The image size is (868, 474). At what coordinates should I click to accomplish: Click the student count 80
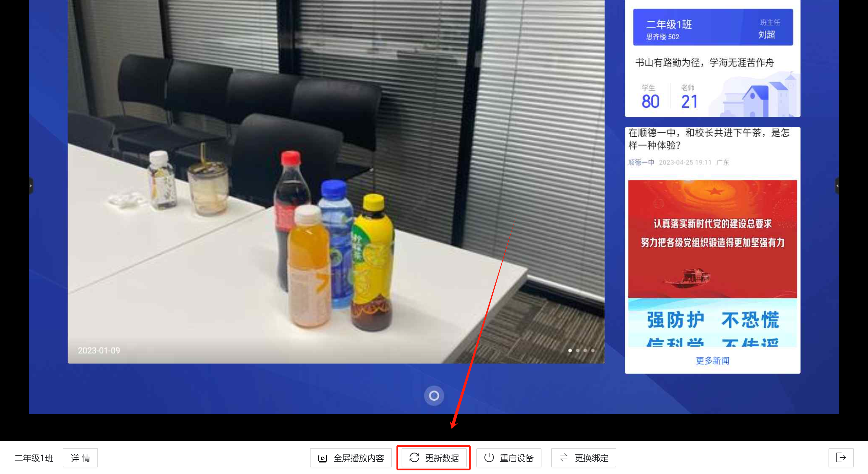(x=650, y=101)
